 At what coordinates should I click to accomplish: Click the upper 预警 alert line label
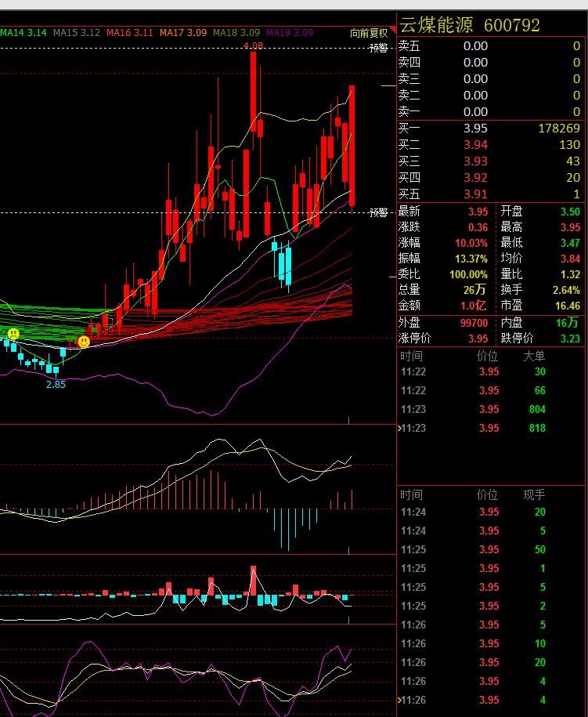point(378,48)
